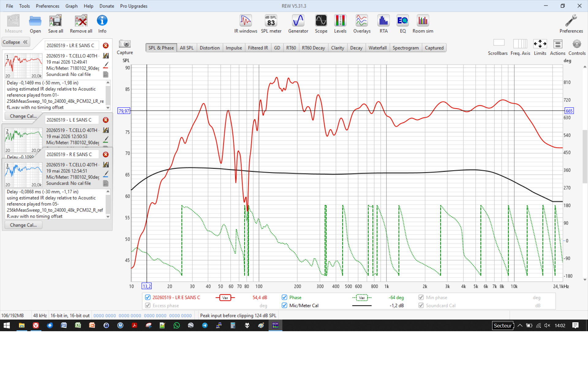Click down arrow in LR E SANS C notes
This screenshot has width=588, height=368.
coord(108,108)
